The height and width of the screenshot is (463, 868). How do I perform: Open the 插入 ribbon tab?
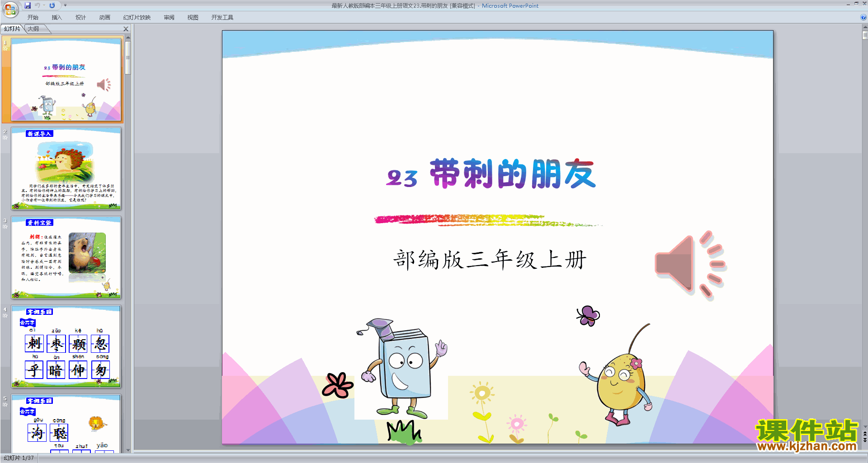[57, 18]
